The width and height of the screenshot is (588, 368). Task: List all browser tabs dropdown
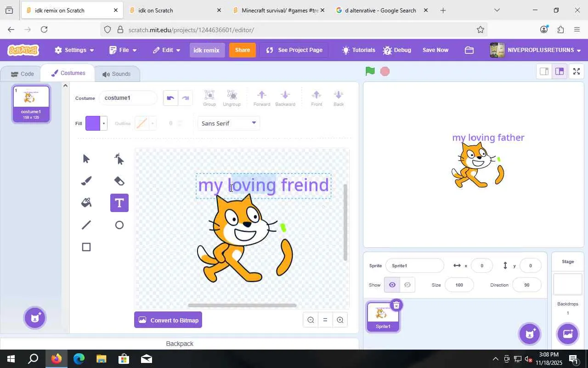tap(497, 10)
